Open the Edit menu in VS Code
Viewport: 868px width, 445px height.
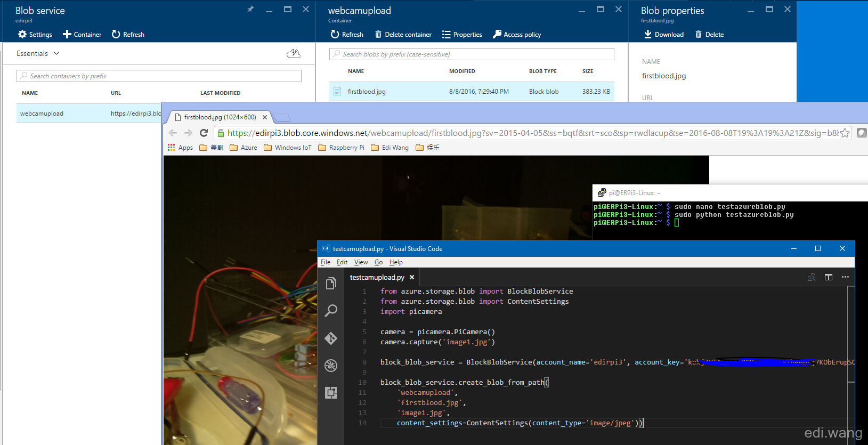pos(342,262)
